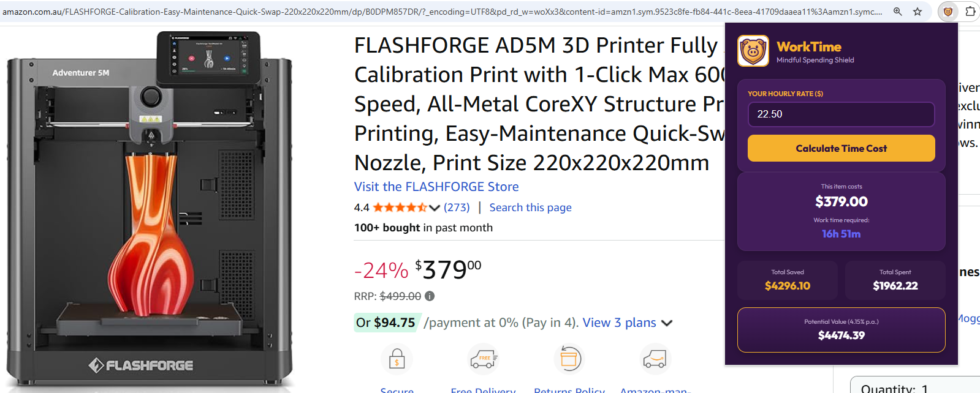Click the Returns Policy box icon

coord(569,359)
